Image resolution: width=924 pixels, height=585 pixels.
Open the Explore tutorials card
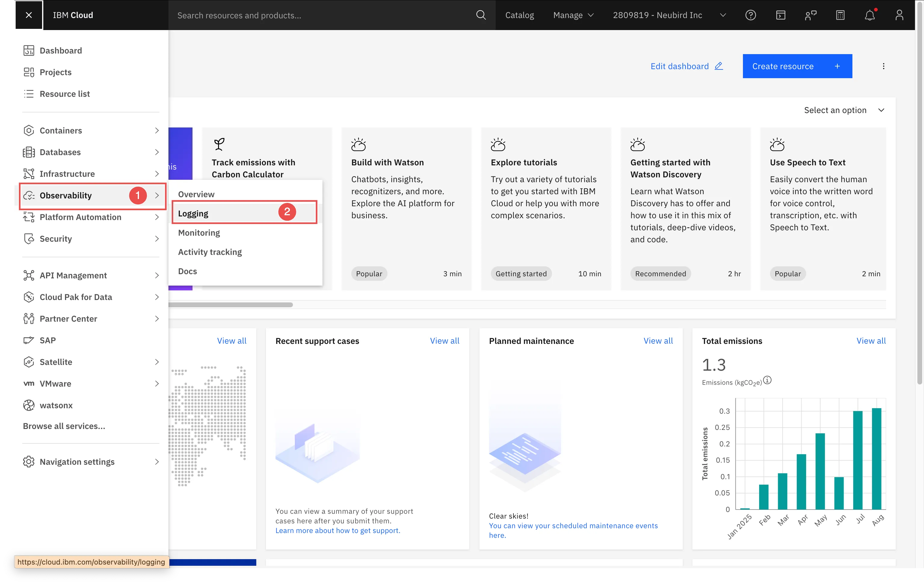[x=546, y=209]
